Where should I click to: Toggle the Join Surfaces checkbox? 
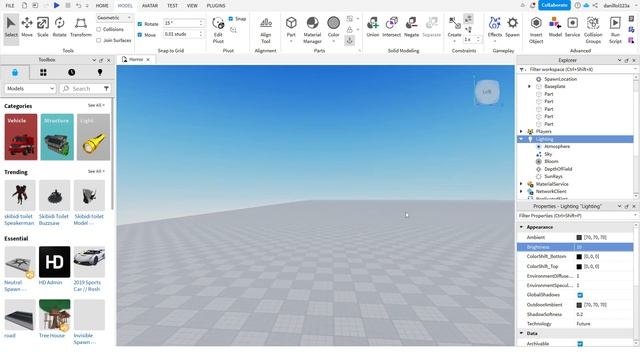[98, 40]
